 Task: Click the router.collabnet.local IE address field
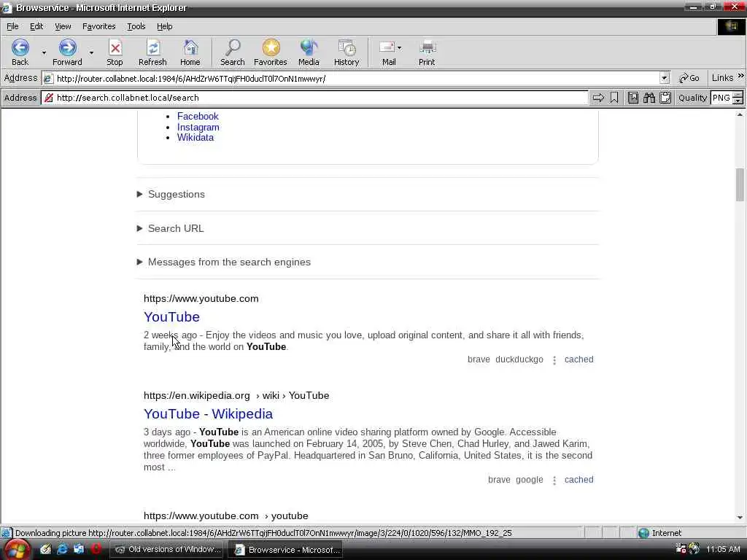click(352, 78)
